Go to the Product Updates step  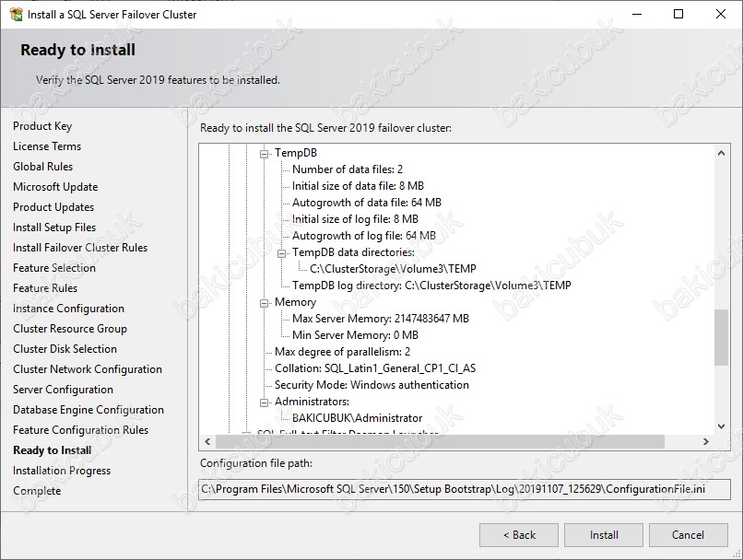point(53,207)
